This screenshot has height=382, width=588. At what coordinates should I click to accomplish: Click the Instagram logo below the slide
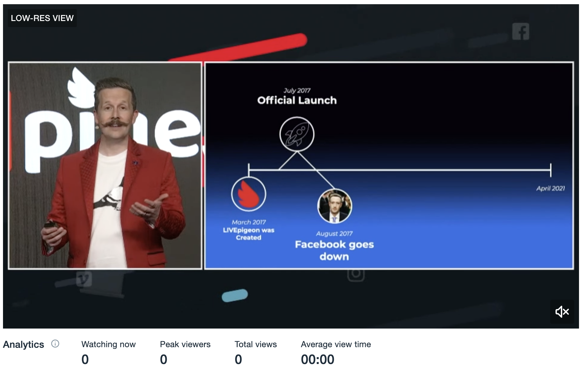click(x=356, y=274)
